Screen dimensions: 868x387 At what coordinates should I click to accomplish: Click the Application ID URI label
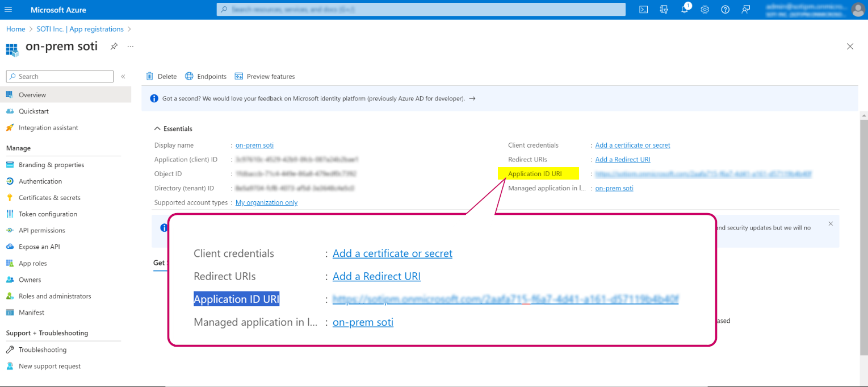535,174
